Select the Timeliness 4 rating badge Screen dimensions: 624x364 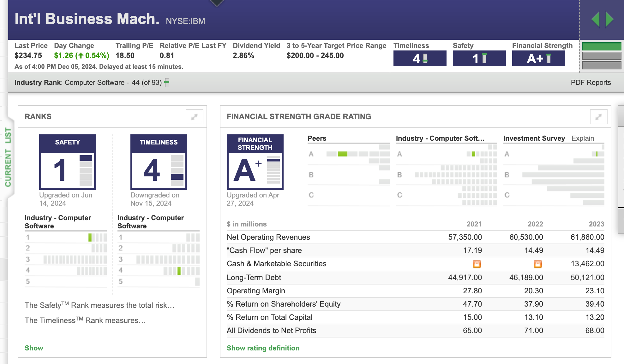pos(420,58)
